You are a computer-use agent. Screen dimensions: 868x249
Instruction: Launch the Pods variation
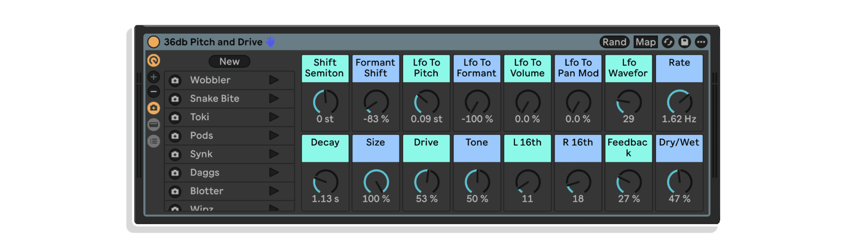pos(274,136)
